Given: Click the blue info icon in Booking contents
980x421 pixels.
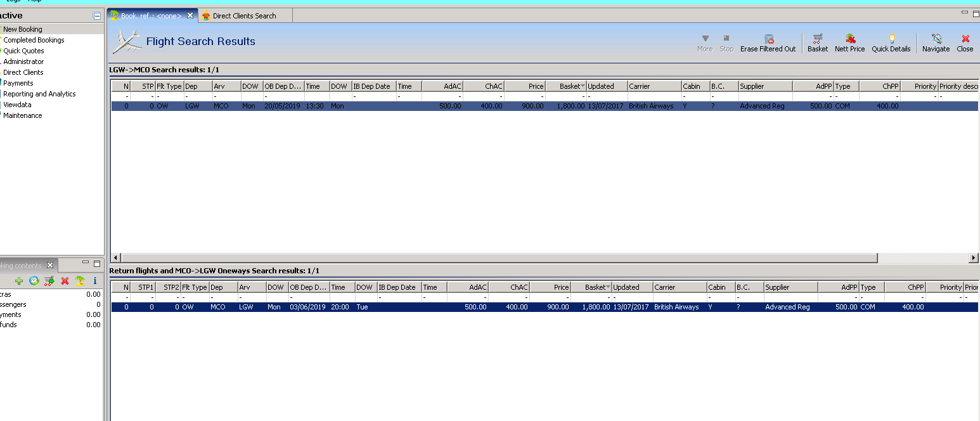Looking at the screenshot, I should (x=95, y=280).
